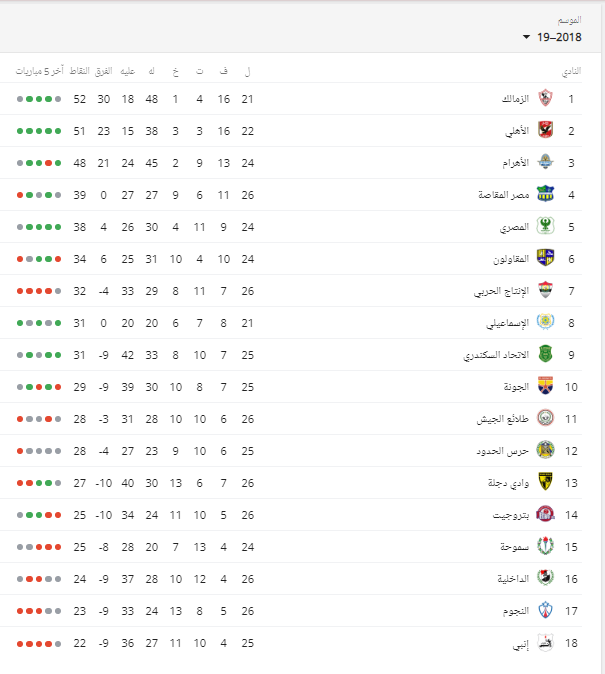
Task: Click the الفرق goal difference column header
Action: [104, 71]
